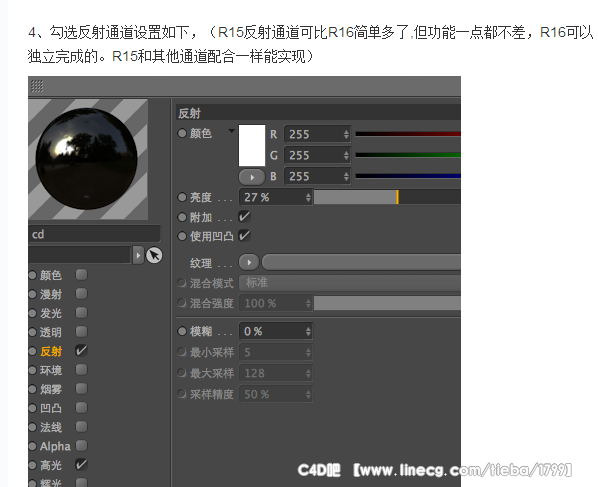The image size is (598, 487).
Task: Click the 最小采样 field showing 5
Action: pyautogui.click(x=275, y=352)
